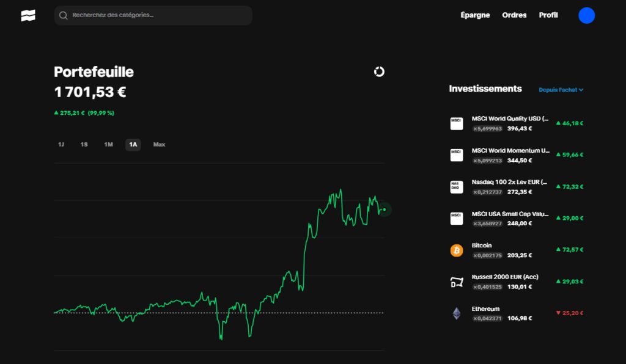Screen dimensions: 626x364
Task: Open the MSCI USA Small Cap Value position
Action: 517,219
